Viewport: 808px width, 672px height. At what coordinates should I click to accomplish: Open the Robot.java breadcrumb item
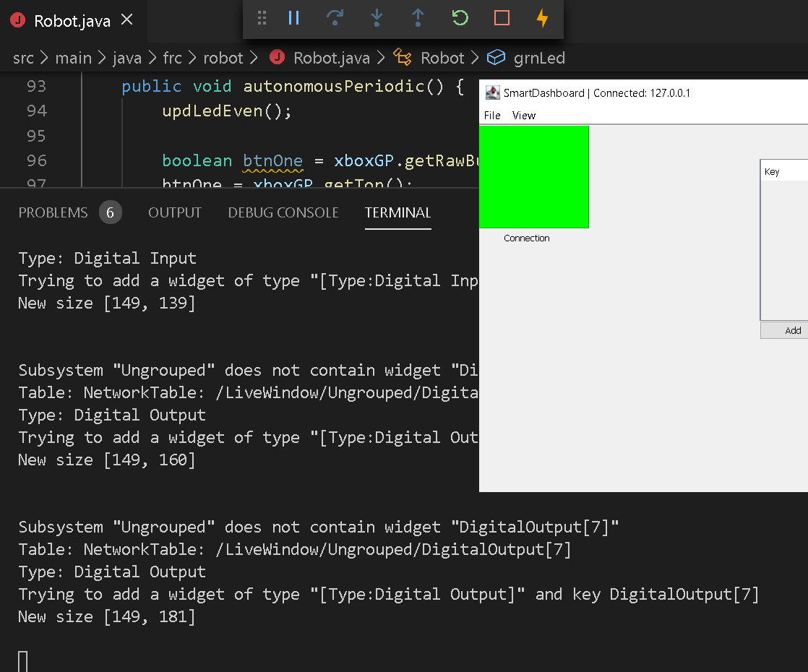coord(331,58)
